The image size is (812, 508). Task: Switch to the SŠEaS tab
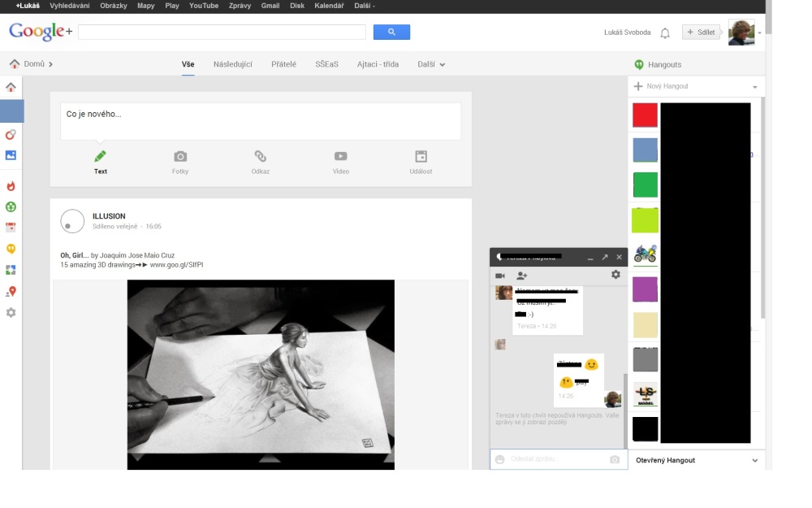tap(326, 64)
